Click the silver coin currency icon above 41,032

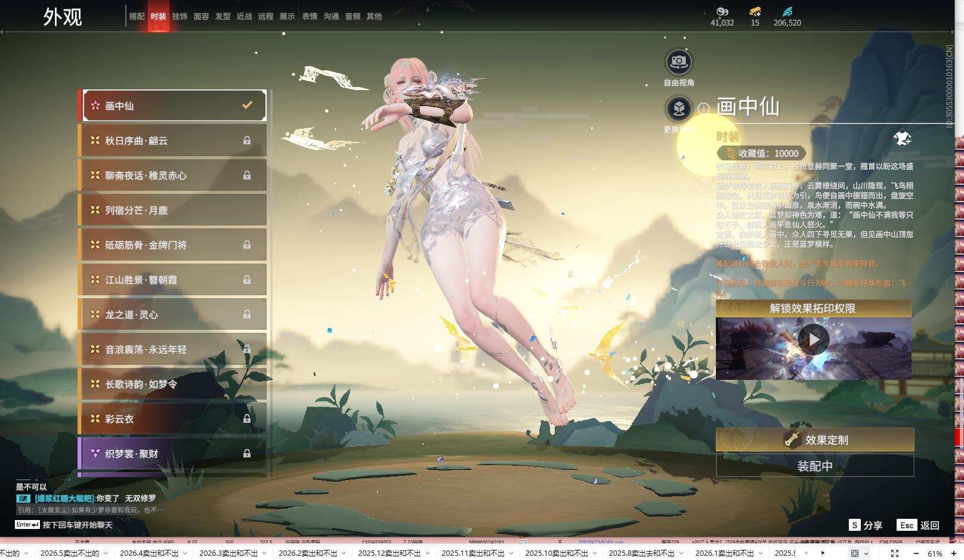[722, 11]
